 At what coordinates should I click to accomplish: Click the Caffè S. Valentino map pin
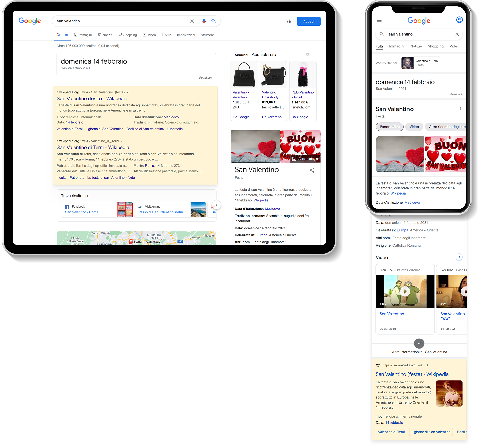(x=131, y=241)
